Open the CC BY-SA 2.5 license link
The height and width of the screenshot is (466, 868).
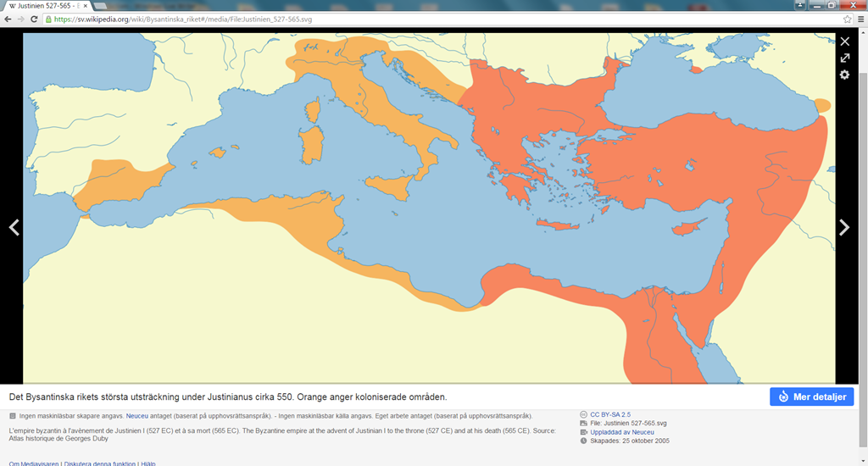pyautogui.click(x=611, y=414)
